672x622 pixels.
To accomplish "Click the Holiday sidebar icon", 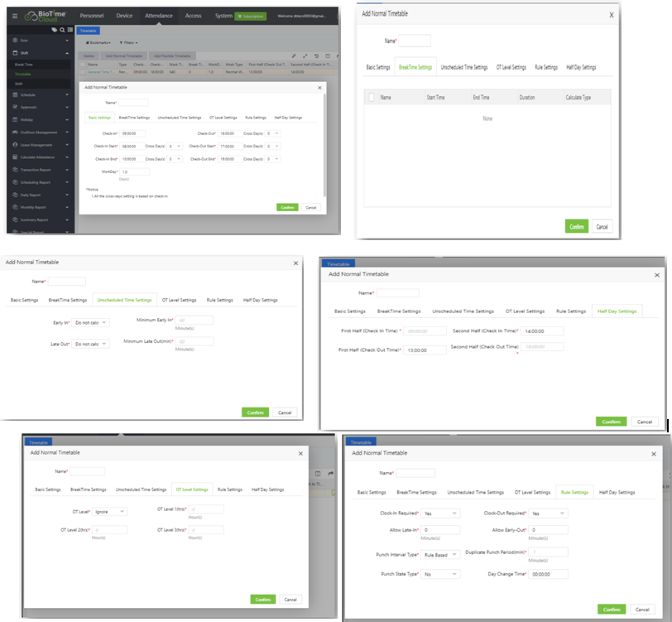I will pos(15,119).
